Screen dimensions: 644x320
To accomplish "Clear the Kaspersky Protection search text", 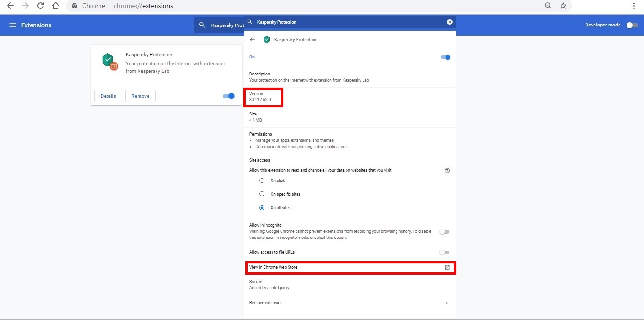I will [x=450, y=22].
